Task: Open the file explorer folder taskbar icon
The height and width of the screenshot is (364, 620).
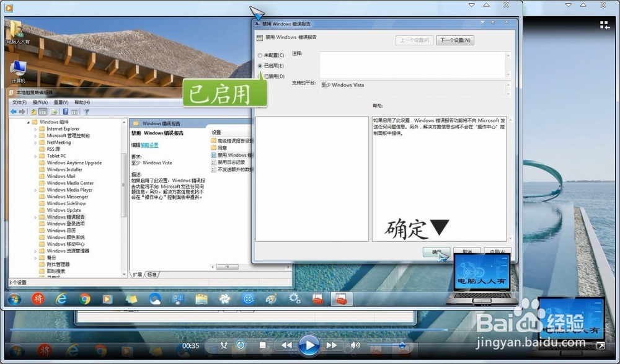Action: (x=201, y=299)
